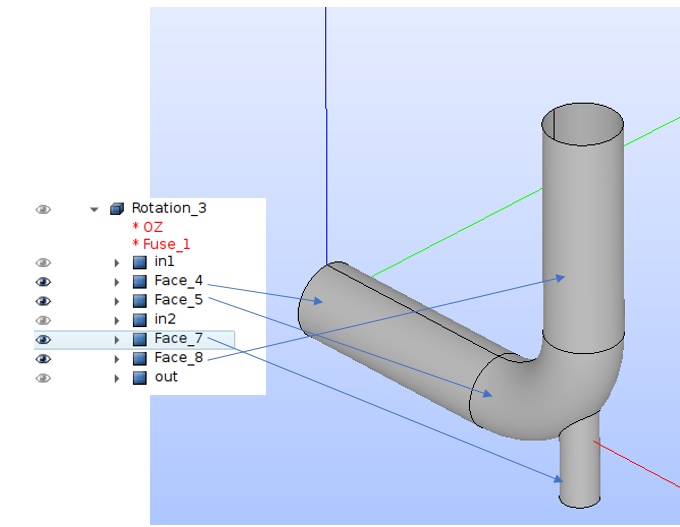
Task: Show the out group via eye icon
Action: 43,378
